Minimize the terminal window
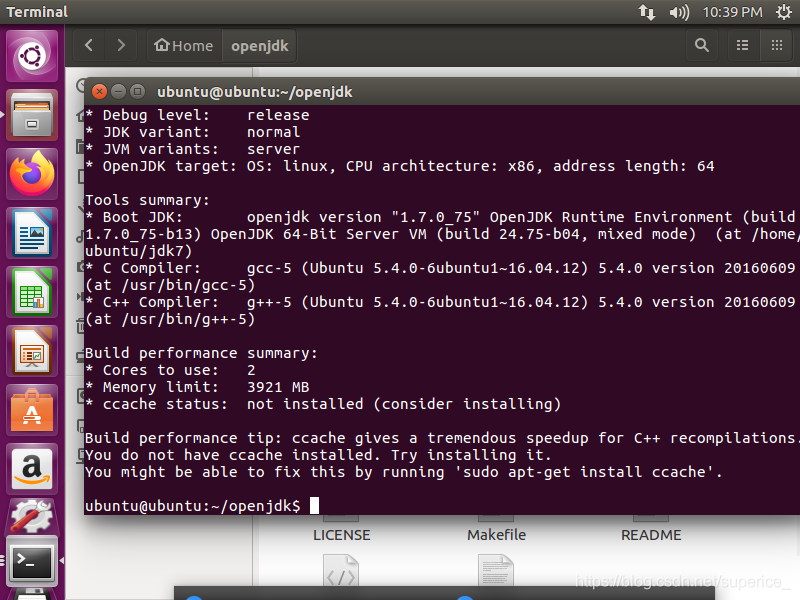The height and width of the screenshot is (600, 800). (118, 92)
